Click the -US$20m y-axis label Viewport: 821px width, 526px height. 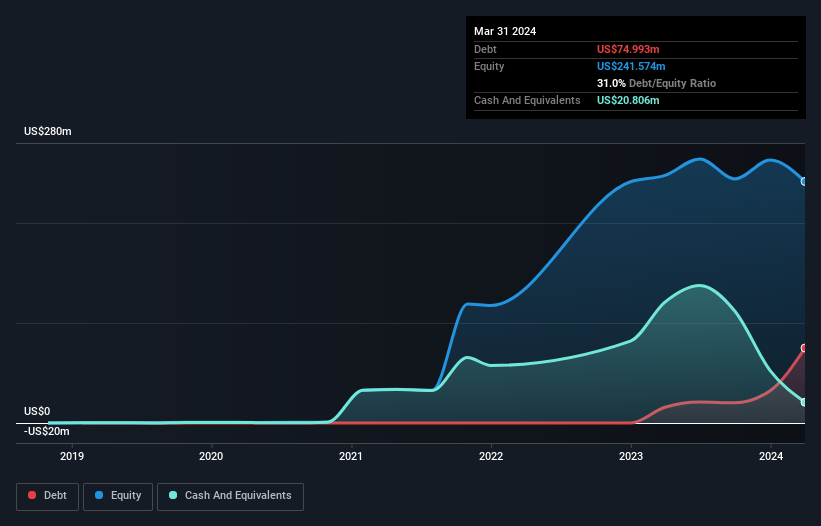[47, 431]
